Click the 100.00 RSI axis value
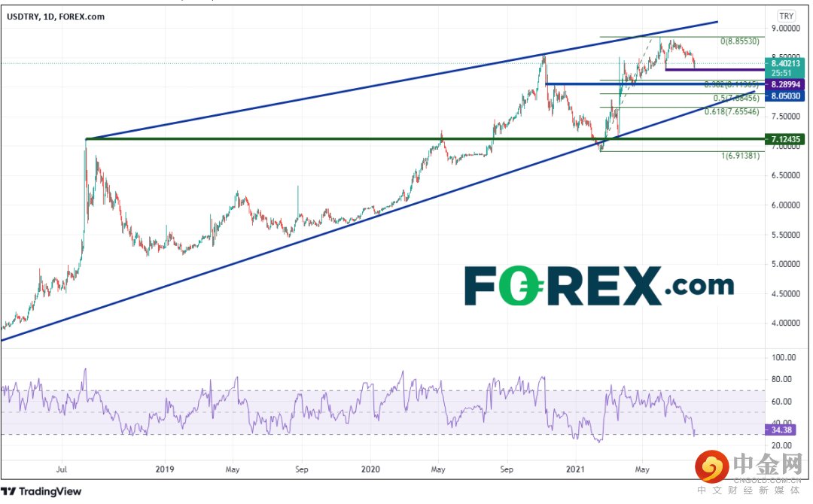Screen dimensions: 813x504 pyautogui.click(x=784, y=357)
